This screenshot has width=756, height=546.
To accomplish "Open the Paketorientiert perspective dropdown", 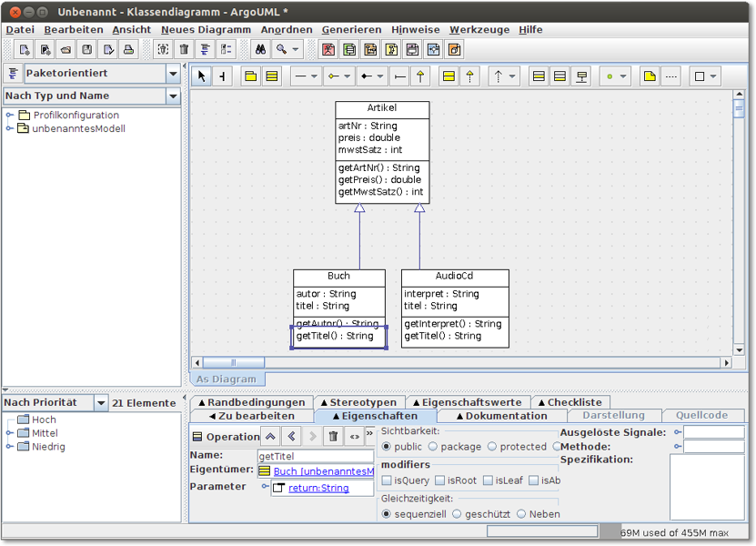I will coord(173,74).
